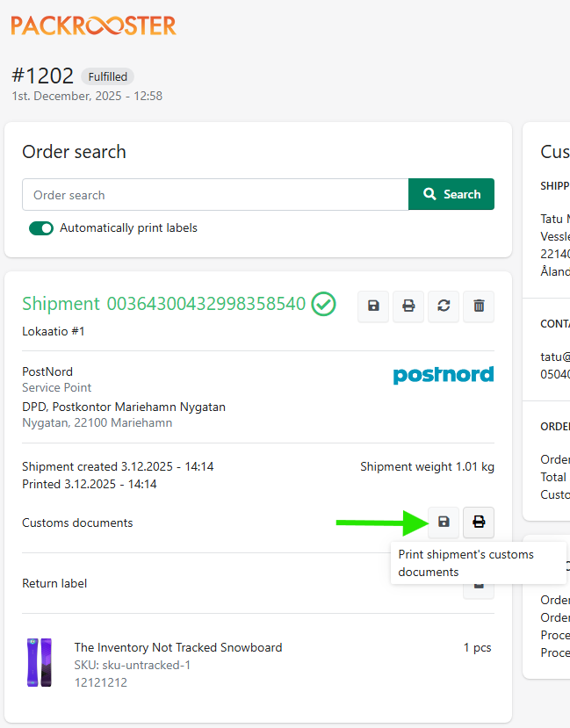Save the shipment label file

point(373,306)
